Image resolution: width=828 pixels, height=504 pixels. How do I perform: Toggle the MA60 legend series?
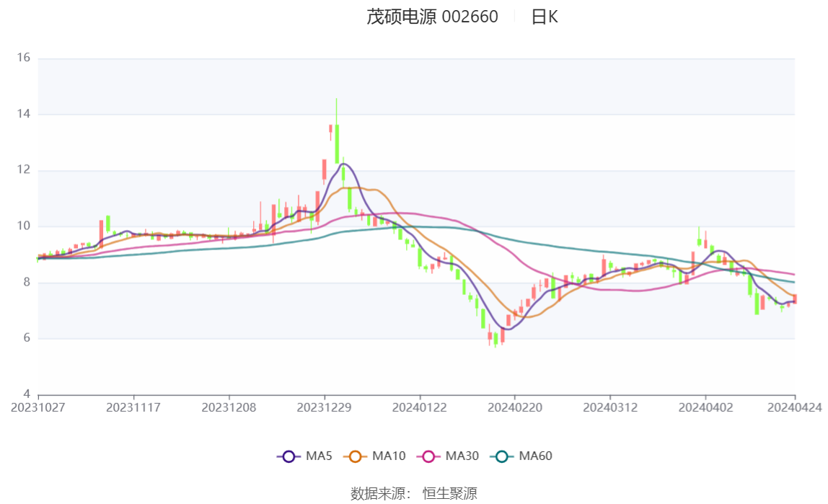tap(521, 456)
